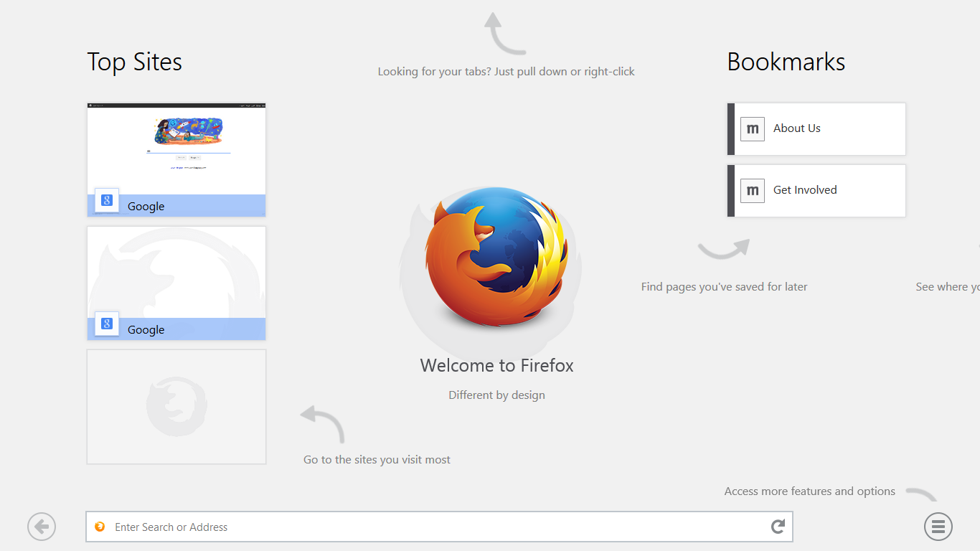Click 'Access more features and options' text
Viewport: 980px width, 551px height.
coord(810,491)
